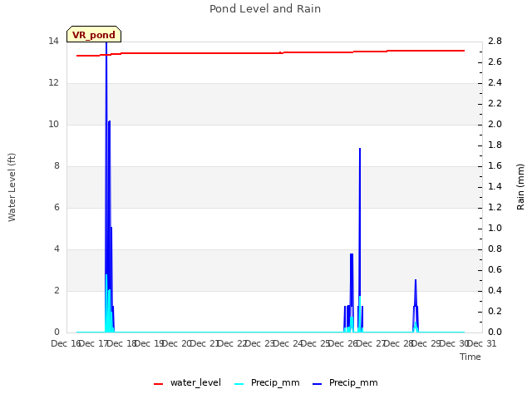Click the red water_level legend swatch
This screenshot has width=532, height=399.
158,384
